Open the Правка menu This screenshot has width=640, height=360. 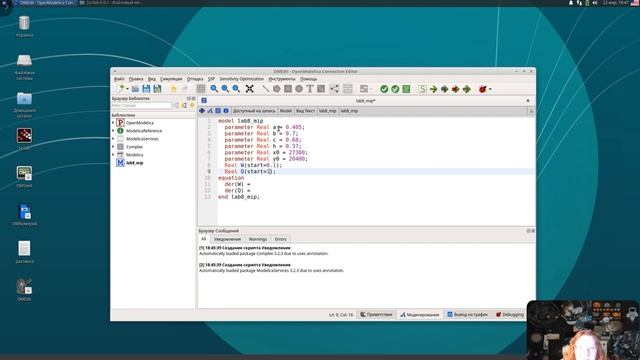pos(136,79)
